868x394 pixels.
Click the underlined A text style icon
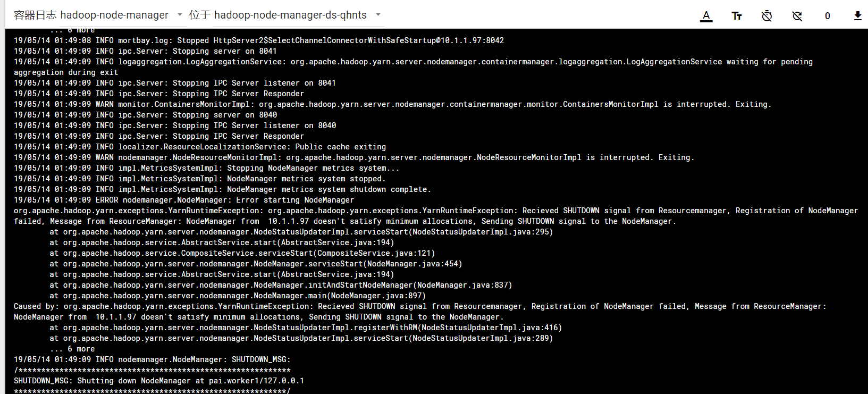[706, 16]
